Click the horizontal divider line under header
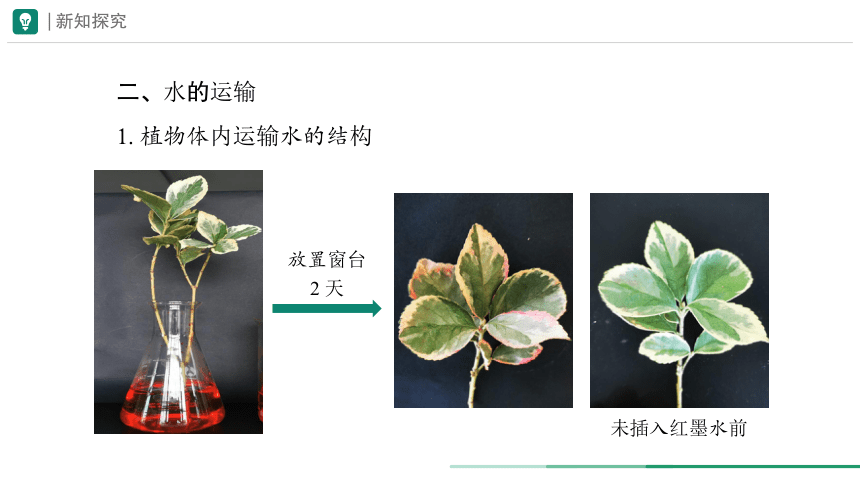 [430, 42]
